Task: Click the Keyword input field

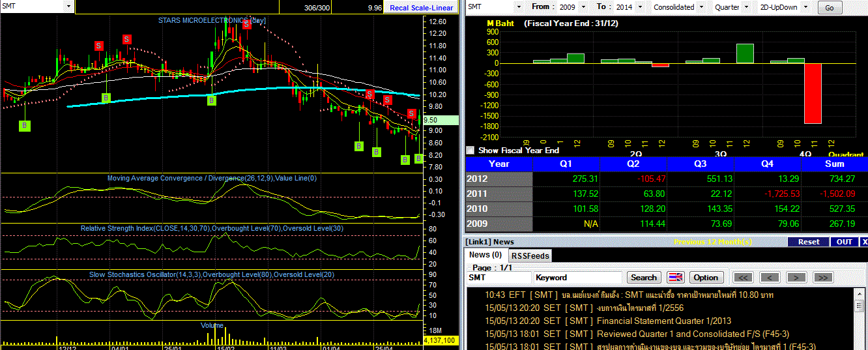Action: [x=577, y=278]
